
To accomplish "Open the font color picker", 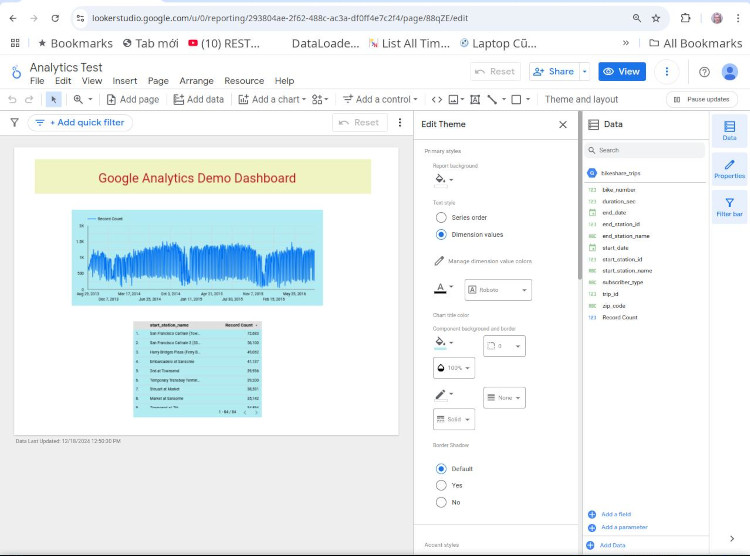I will 443,288.
